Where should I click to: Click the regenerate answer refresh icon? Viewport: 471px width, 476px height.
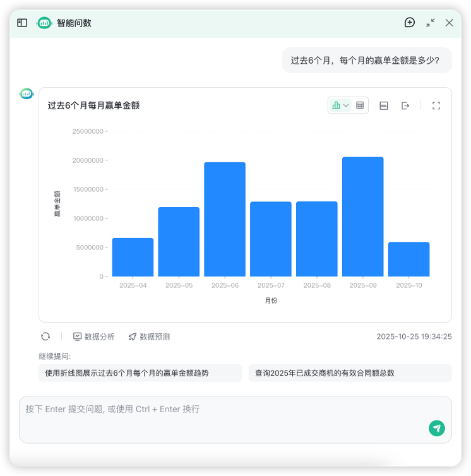(45, 336)
